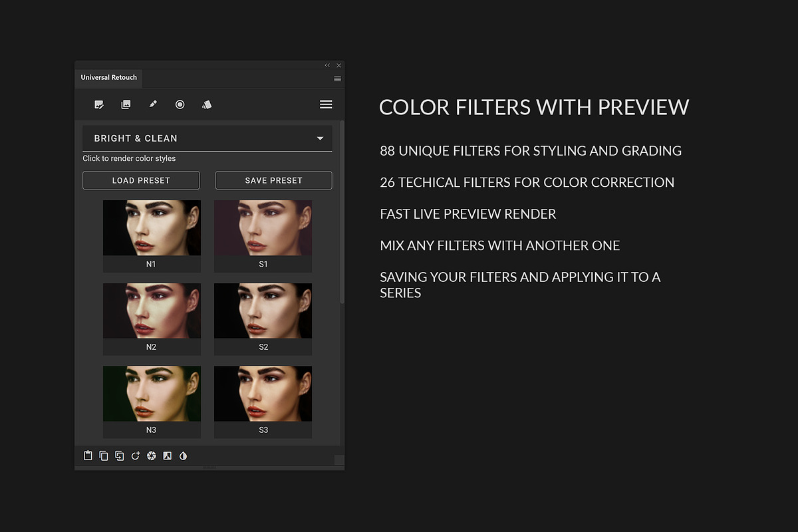Click the 'S2' label text
The image size is (798, 532).
(263, 347)
